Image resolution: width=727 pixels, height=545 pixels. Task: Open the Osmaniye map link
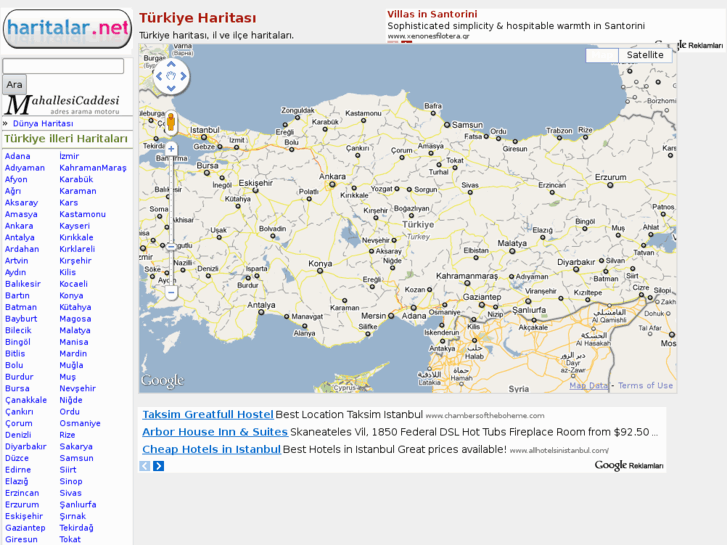(x=80, y=423)
